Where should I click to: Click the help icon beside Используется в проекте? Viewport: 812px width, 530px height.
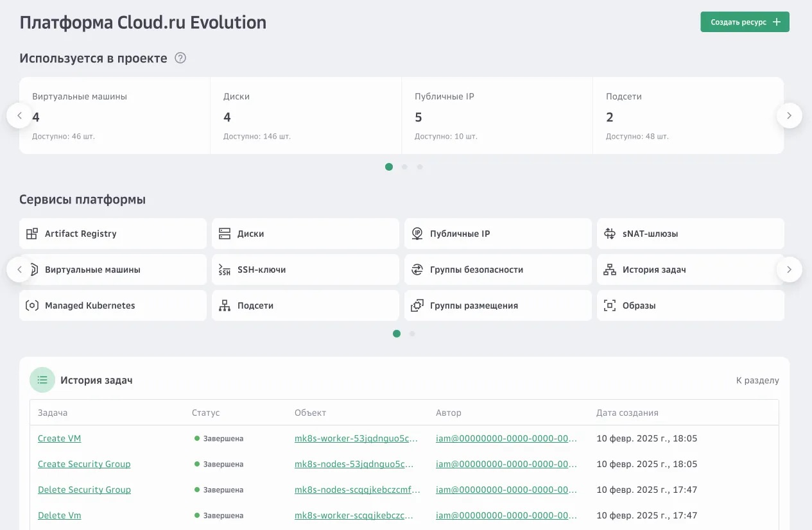[x=180, y=58]
